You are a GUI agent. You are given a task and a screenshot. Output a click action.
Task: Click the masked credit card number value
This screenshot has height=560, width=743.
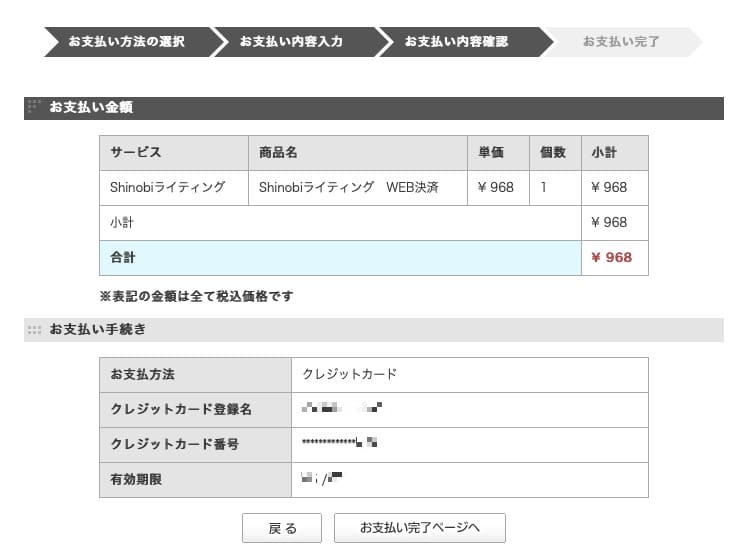click(340, 443)
